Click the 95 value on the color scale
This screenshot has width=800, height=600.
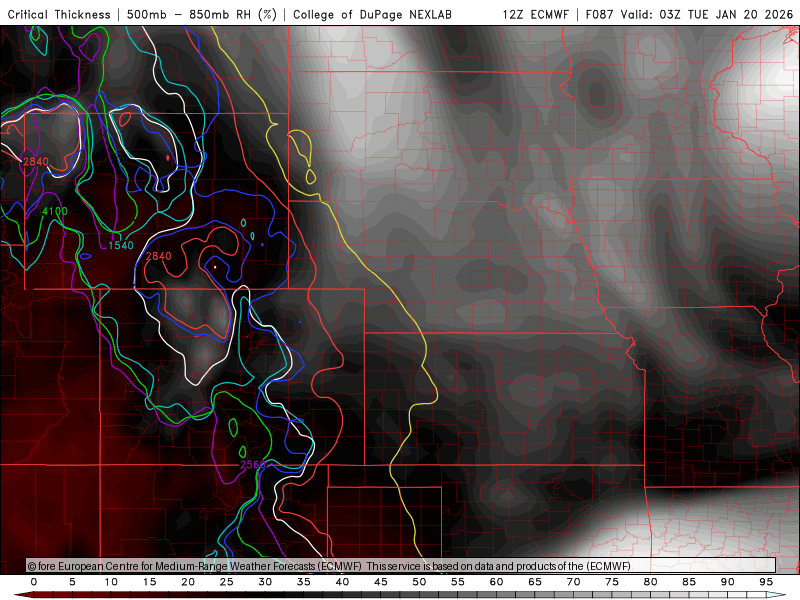[766, 582]
